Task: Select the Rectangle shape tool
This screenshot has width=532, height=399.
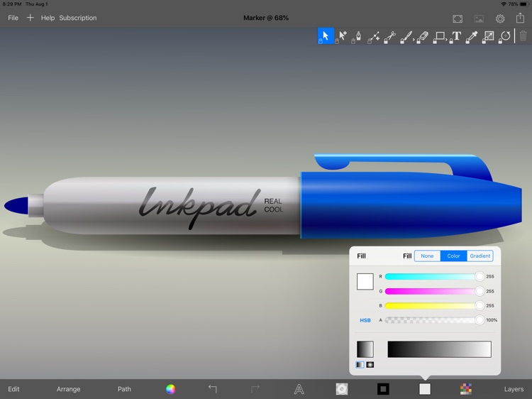Action: 440,35
